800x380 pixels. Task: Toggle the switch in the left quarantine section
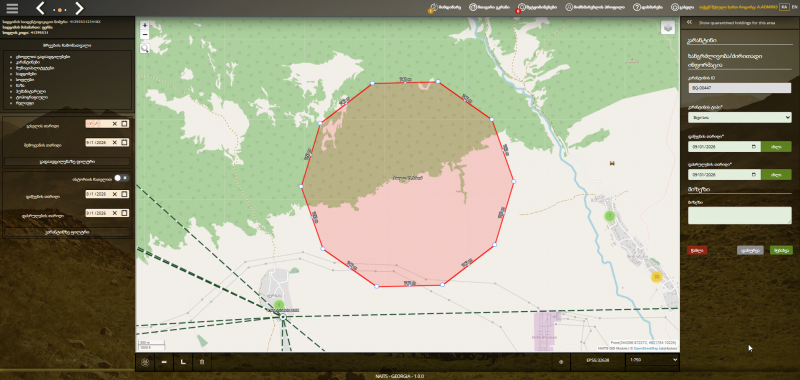[121, 178]
